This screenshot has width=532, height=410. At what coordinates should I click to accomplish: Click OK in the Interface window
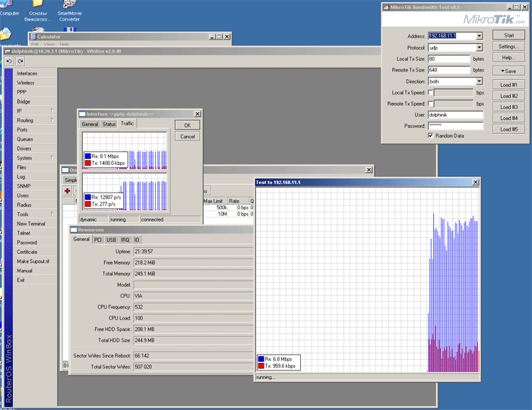click(187, 126)
